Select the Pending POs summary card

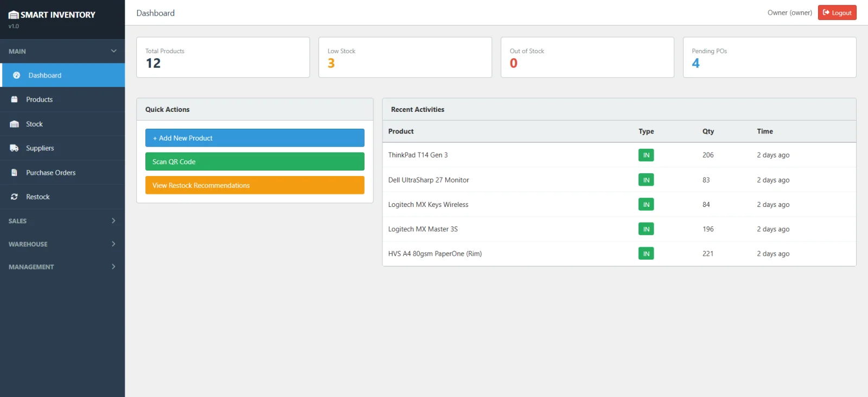pos(769,58)
